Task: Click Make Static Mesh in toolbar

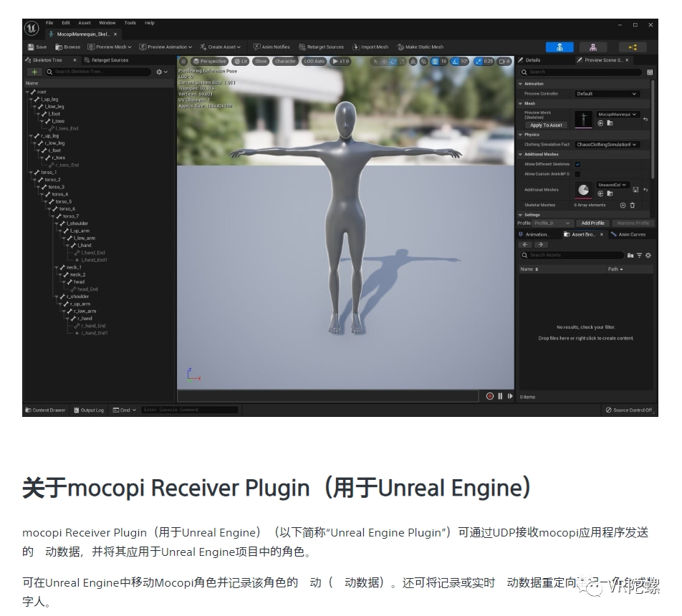Action: point(420,47)
